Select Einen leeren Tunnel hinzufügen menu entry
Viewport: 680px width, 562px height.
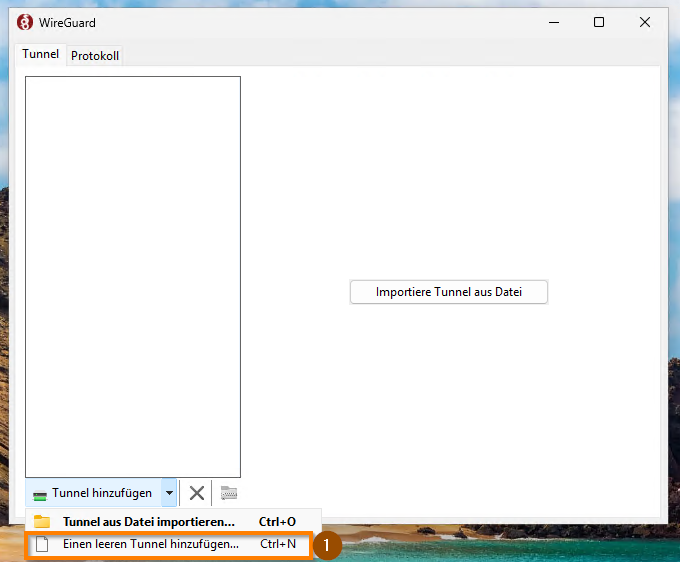click(x=151, y=545)
